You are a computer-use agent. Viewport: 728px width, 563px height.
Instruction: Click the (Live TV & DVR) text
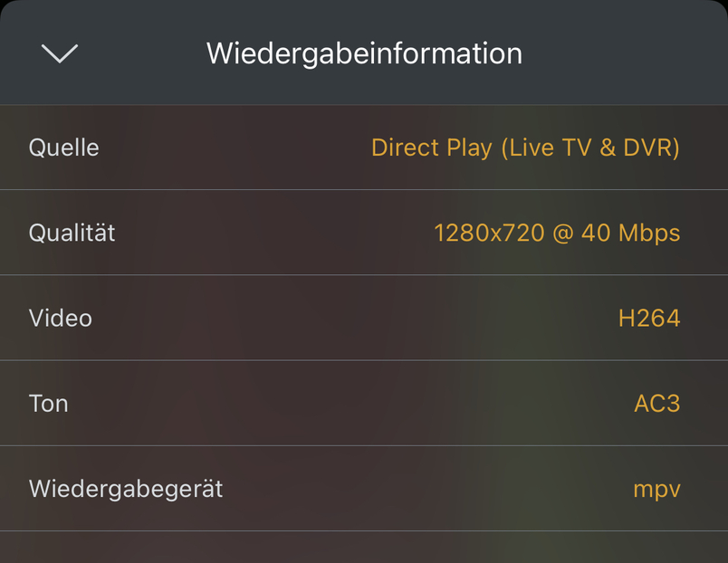coord(589,148)
